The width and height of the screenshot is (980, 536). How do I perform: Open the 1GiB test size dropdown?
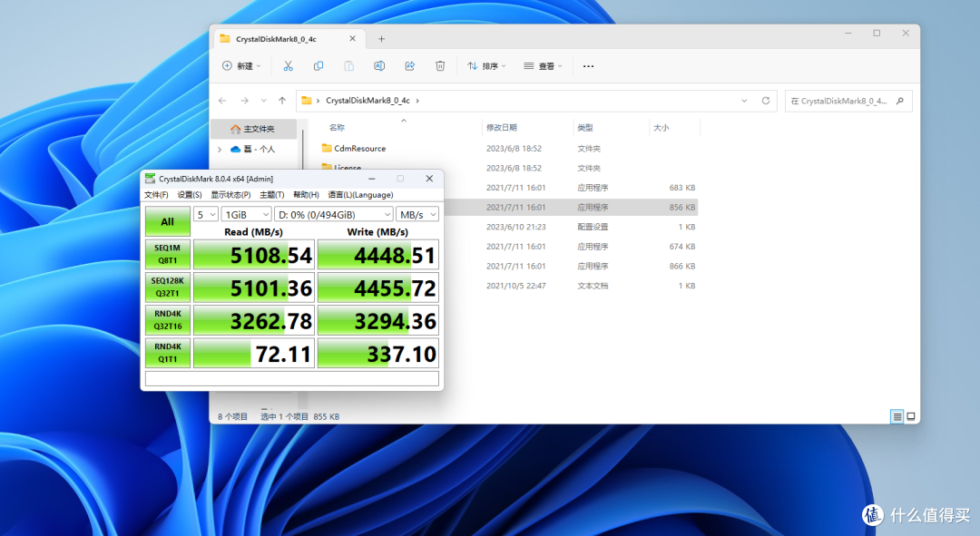pos(246,214)
